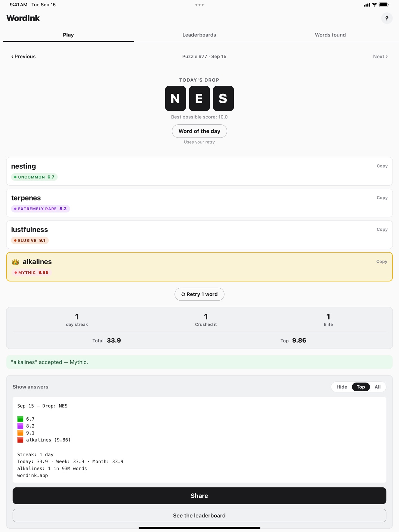Tap the battery icon in status bar
The height and width of the screenshot is (532, 399).
point(384,5)
